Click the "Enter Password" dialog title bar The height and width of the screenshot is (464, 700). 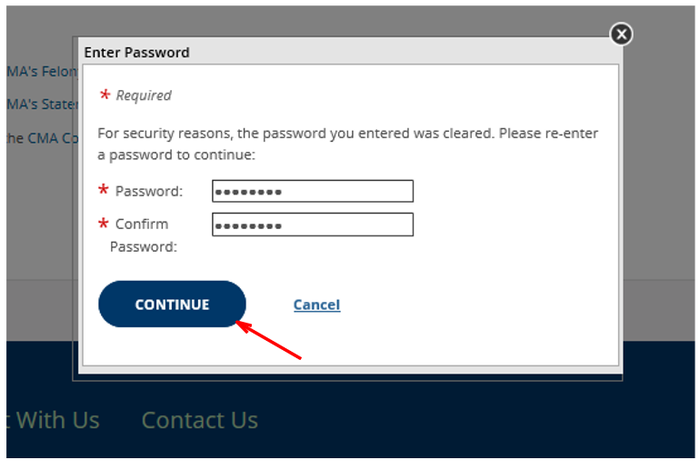(x=300, y=52)
